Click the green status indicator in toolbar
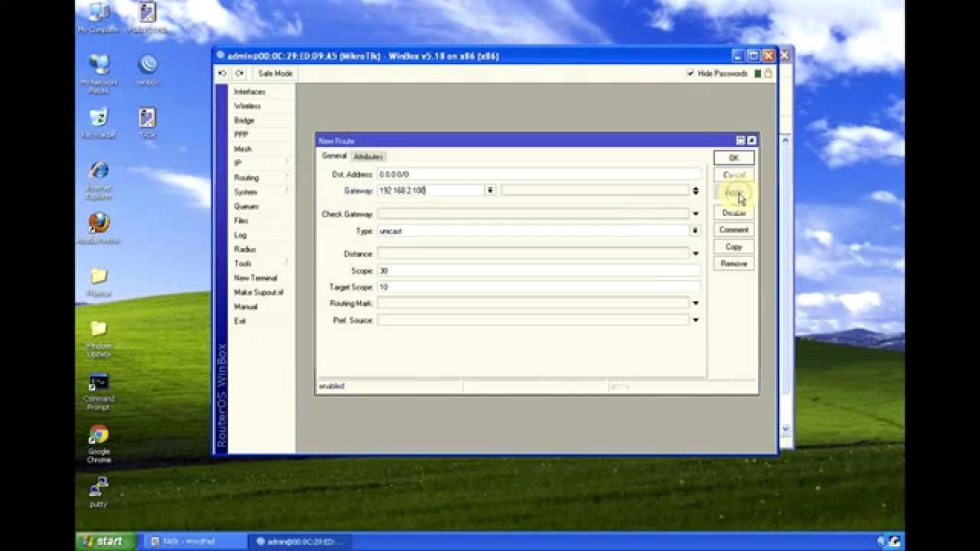980x551 pixels. click(757, 73)
